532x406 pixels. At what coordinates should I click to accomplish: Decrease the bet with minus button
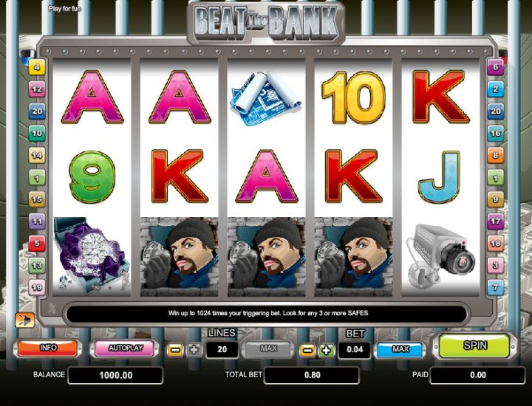point(307,350)
